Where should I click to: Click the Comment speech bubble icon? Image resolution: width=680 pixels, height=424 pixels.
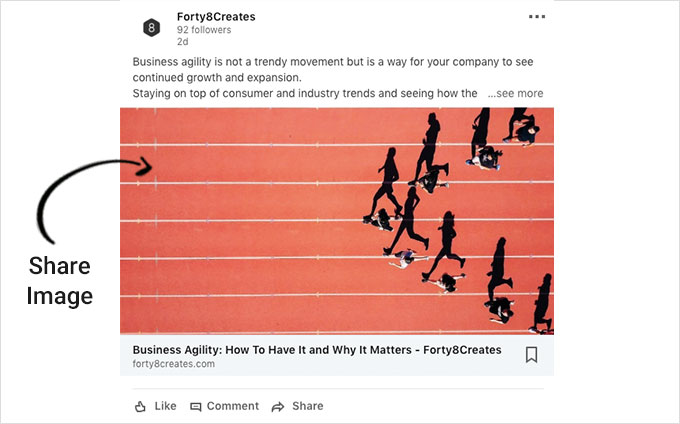tap(196, 407)
